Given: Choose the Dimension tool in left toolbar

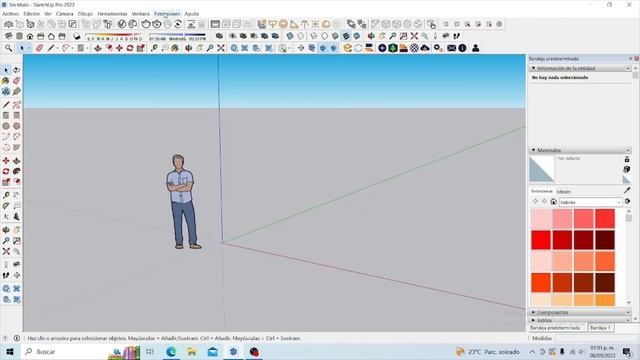Looking at the screenshot, I should point(16,195).
